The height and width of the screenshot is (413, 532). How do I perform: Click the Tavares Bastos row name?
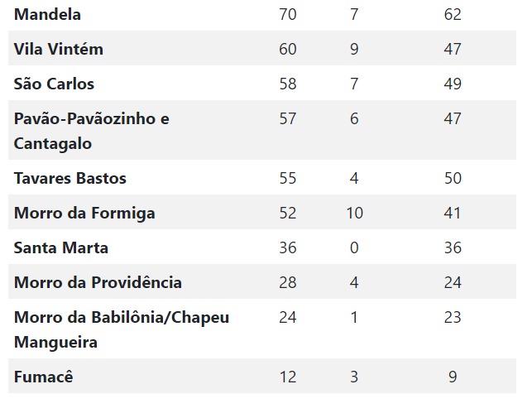[69, 178]
